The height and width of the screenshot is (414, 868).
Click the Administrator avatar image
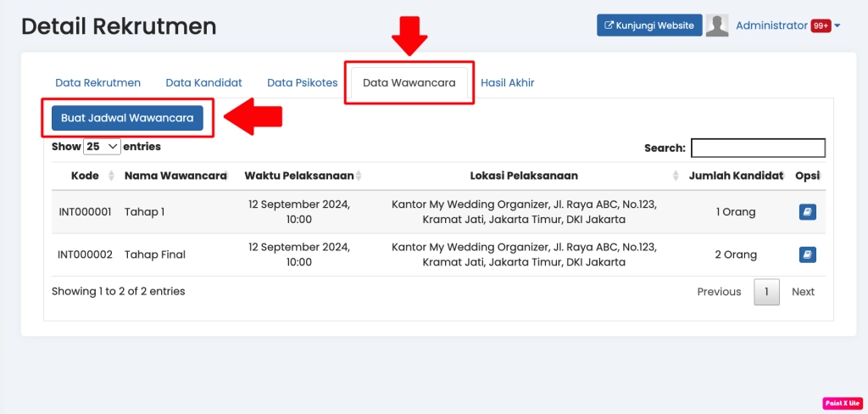[717, 25]
